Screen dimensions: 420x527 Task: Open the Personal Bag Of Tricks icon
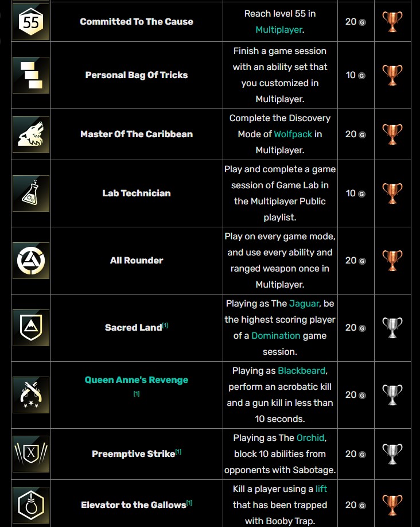31,75
